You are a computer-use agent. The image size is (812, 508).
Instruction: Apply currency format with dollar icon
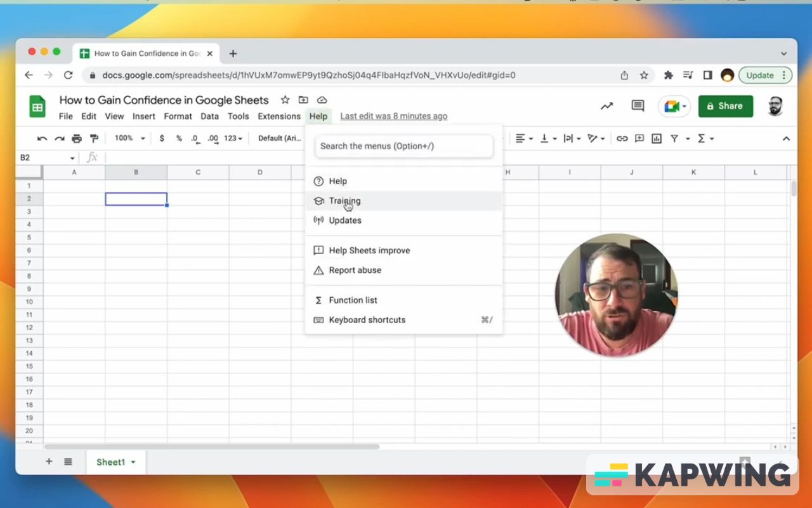pos(162,138)
